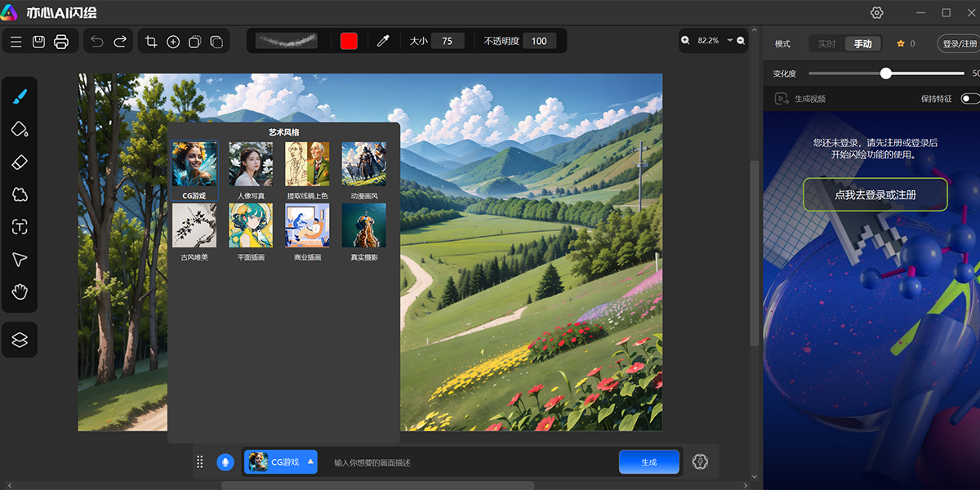Choose the 提取线稿上色 art style

click(307, 171)
